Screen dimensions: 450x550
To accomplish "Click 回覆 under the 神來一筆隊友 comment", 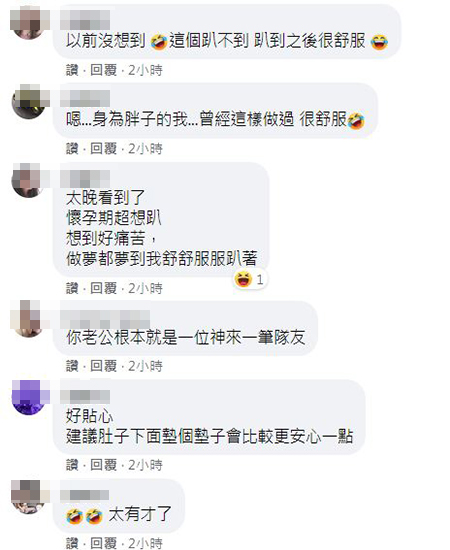I will pyautogui.click(x=103, y=366).
